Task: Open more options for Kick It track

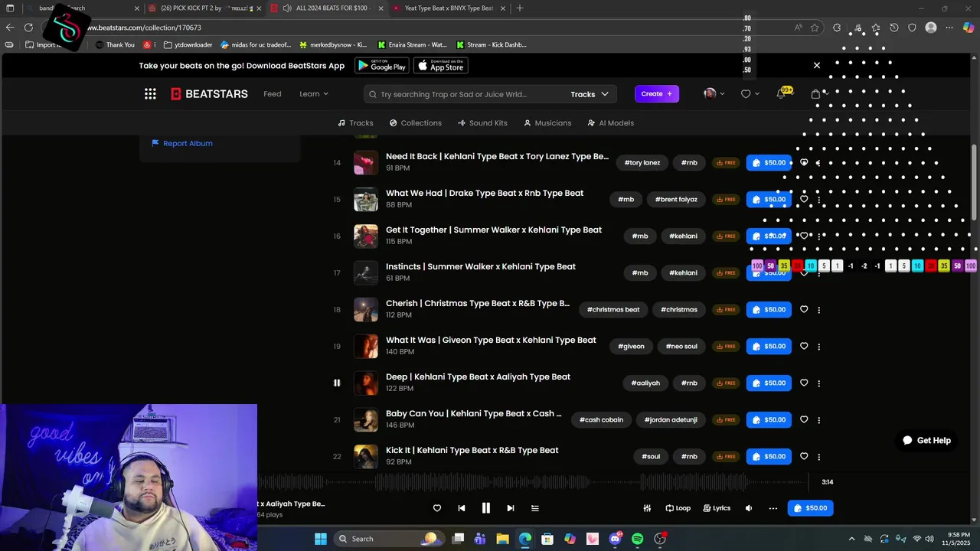Action: (819, 457)
